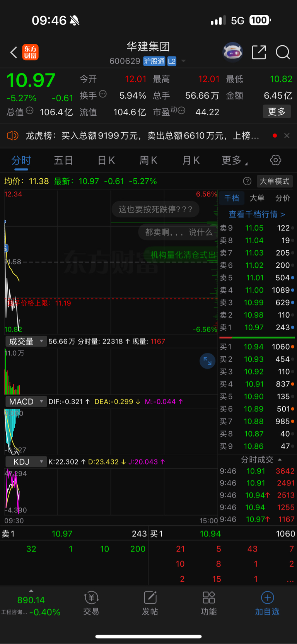The height and width of the screenshot is (644, 297).
Task: Tap help question mark icon
Action: point(247,181)
